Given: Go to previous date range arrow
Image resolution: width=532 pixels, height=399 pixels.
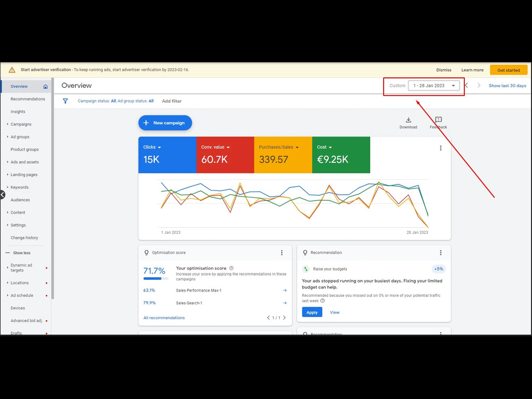Looking at the screenshot, I should click(x=467, y=86).
